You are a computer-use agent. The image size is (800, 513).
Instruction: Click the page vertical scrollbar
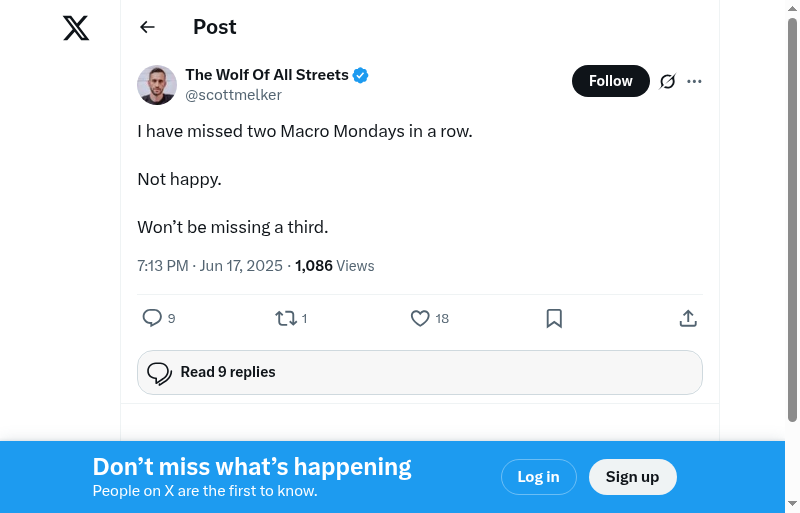pyautogui.click(x=792, y=220)
